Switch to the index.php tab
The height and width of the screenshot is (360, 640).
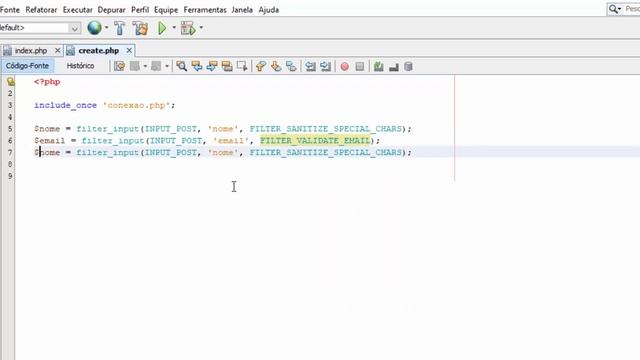click(31, 51)
